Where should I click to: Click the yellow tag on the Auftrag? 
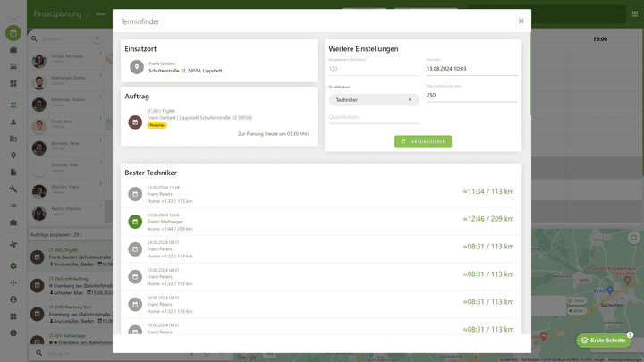point(157,125)
